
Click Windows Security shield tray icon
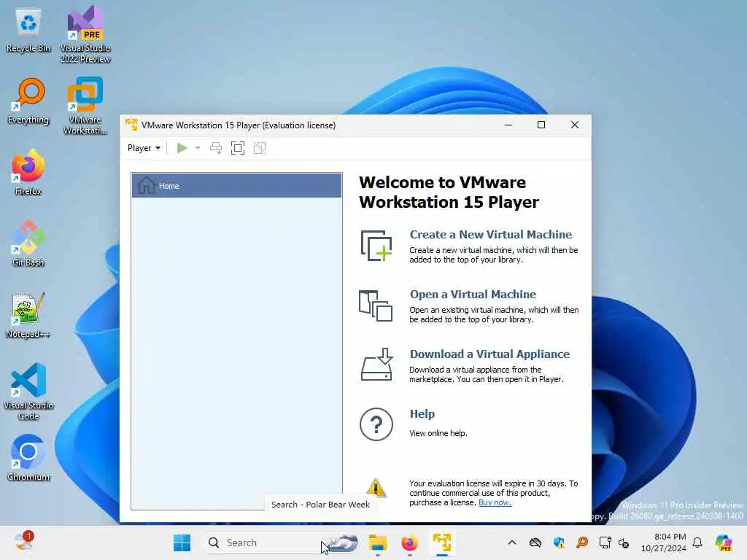(x=559, y=542)
